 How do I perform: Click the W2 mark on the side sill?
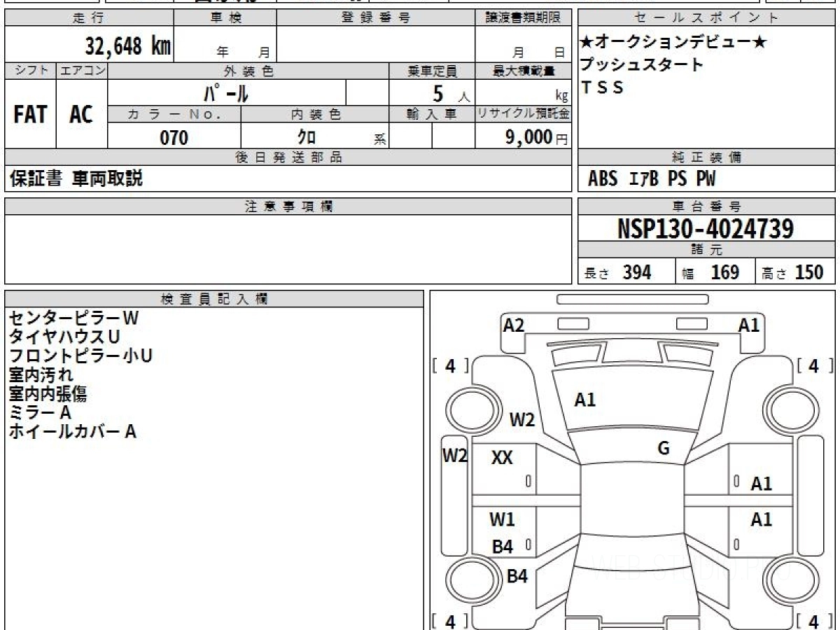455,455
